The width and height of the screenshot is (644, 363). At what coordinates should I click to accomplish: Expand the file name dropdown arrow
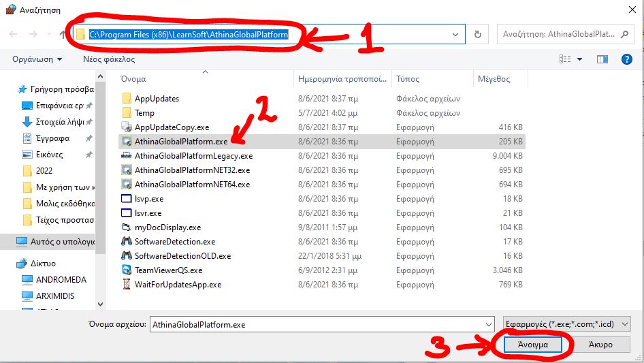point(489,324)
